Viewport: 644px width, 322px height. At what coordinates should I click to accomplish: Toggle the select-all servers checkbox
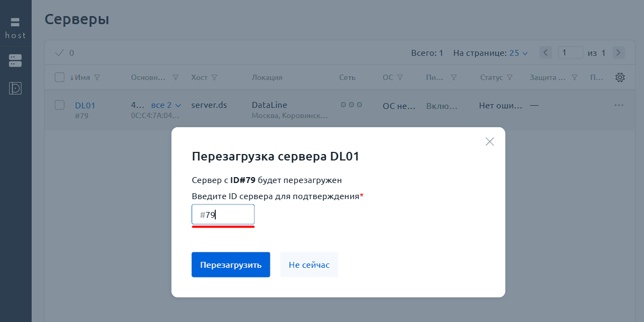60,77
